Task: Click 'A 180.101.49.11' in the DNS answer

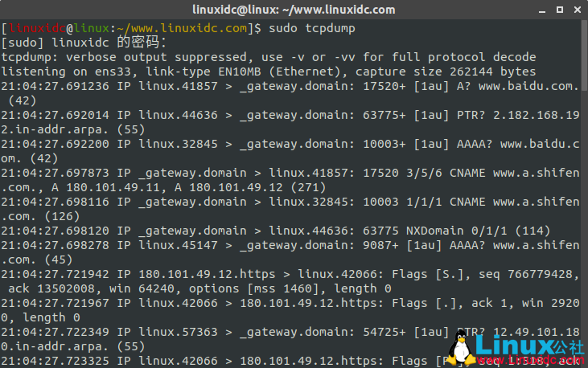Action: (x=105, y=187)
